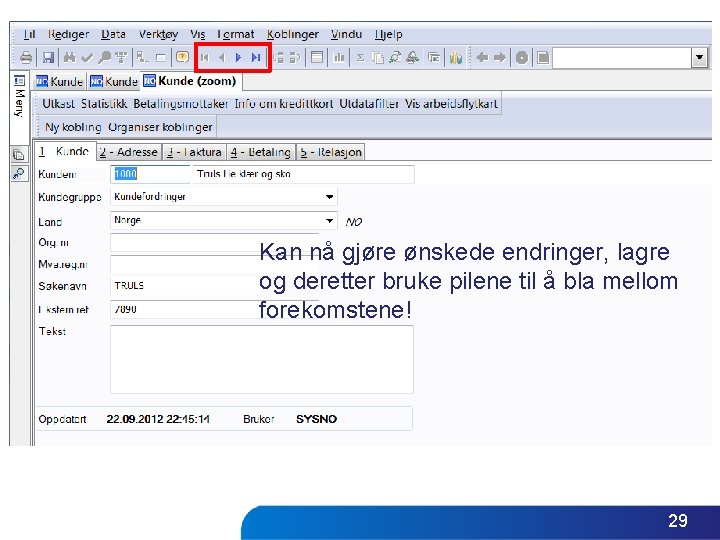
Task: Click the Statistikk button
Action: click(104, 104)
